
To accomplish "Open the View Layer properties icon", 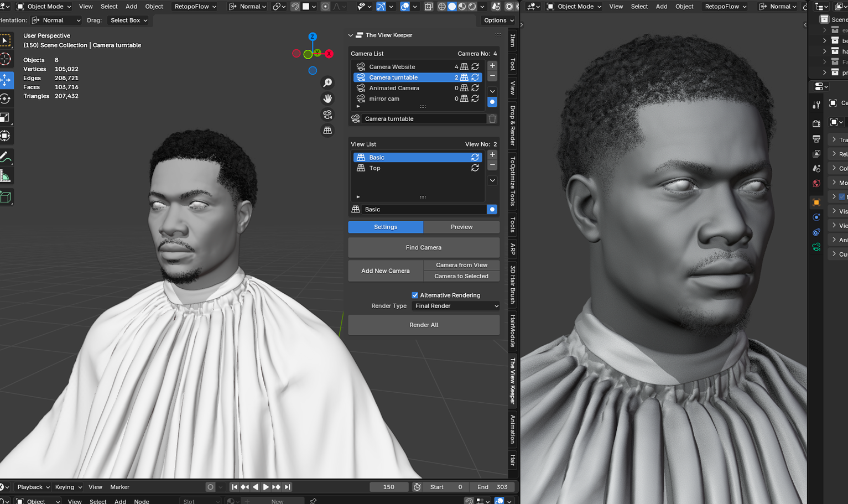I will coord(816,153).
